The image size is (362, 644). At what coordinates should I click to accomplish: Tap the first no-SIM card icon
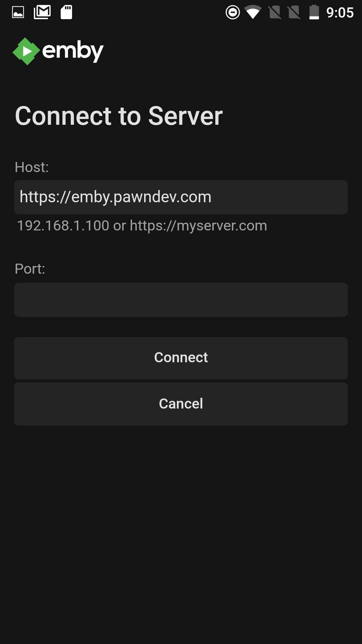[x=275, y=12]
